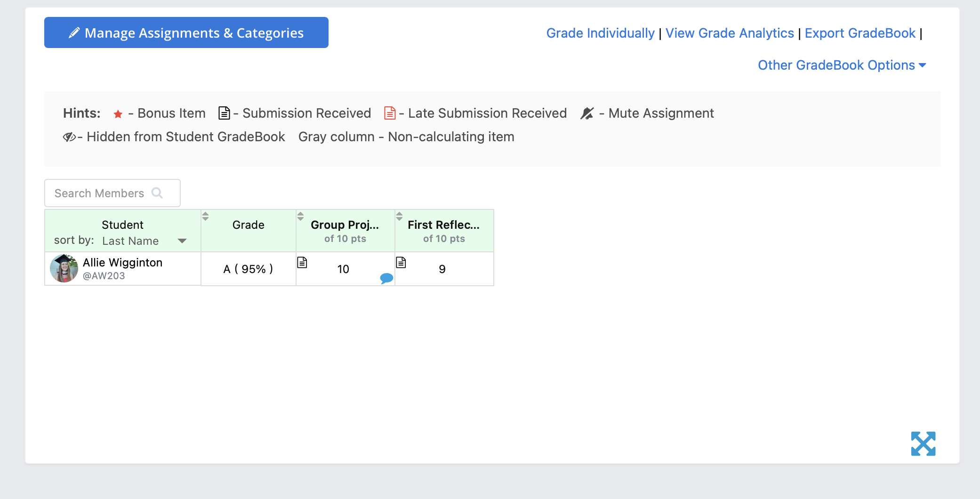Select the Group Project score of 10
The width and height of the screenshot is (980, 499).
pos(343,269)
